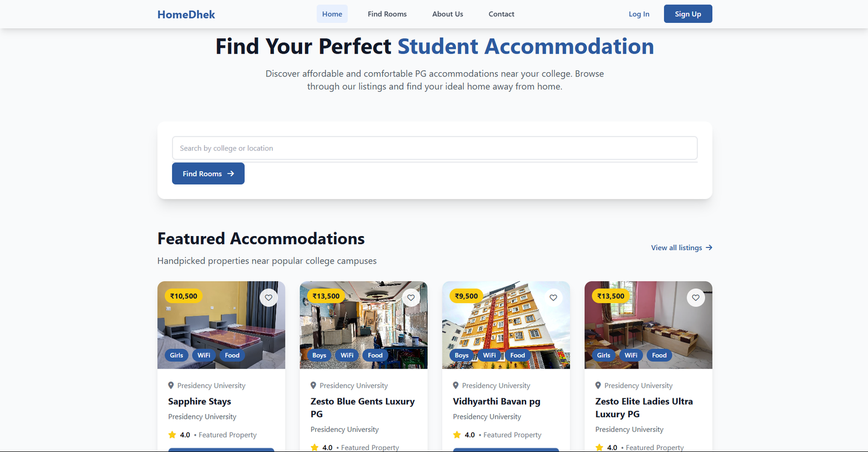Image resolution: width=868 pixels, height=452 pixels.
Task: Favorite the Vidhyarthi Bavan pg listing
Action: pyautogui.click(x=553, y=297)
